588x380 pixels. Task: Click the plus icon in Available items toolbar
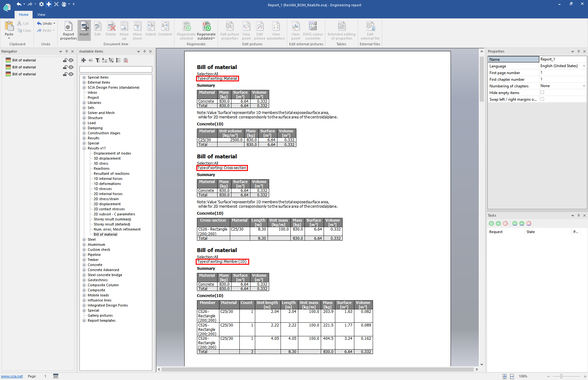click(84, 60)
